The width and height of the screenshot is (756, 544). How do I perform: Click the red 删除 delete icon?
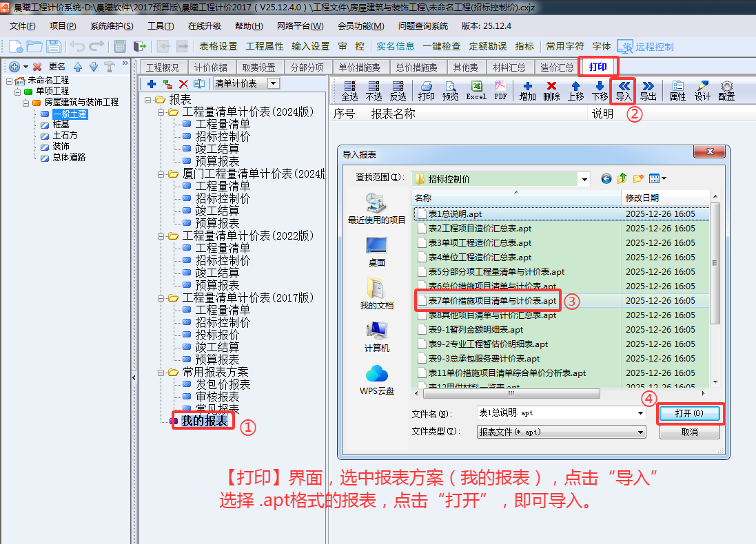tap(551, 90)
